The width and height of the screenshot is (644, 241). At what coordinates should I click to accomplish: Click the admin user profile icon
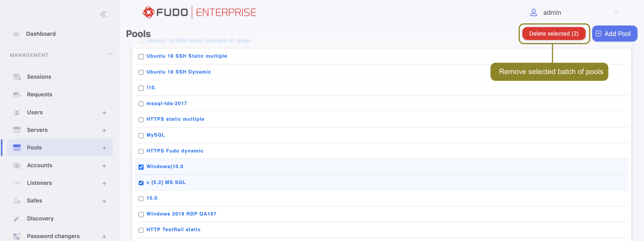click(534, 13)
